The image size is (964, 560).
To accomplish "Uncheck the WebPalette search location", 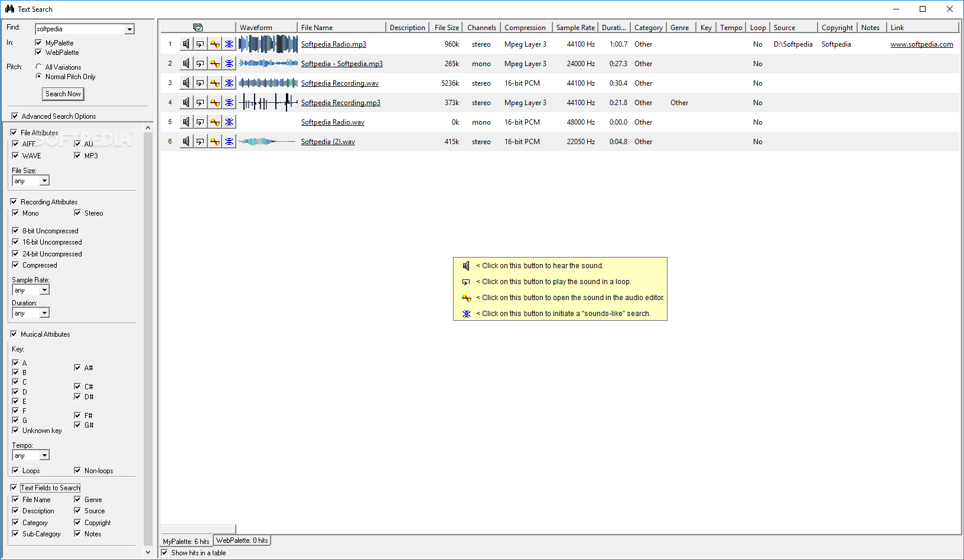I will pyautogui.click(x=38, y=52).
